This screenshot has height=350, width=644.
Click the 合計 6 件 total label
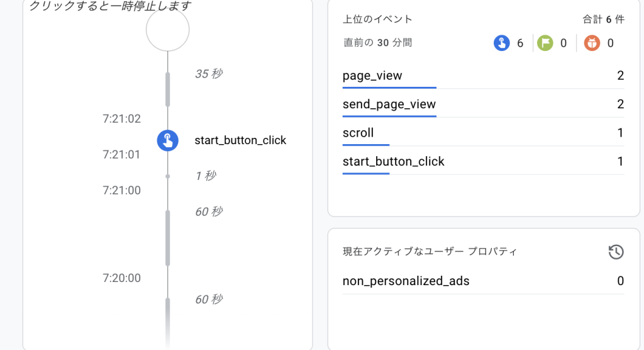602,20
